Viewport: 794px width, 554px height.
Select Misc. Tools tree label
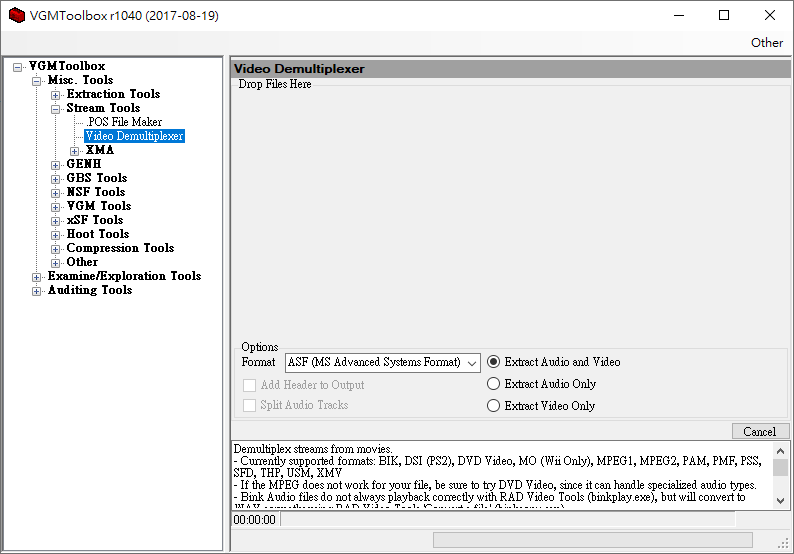(81, 80)
